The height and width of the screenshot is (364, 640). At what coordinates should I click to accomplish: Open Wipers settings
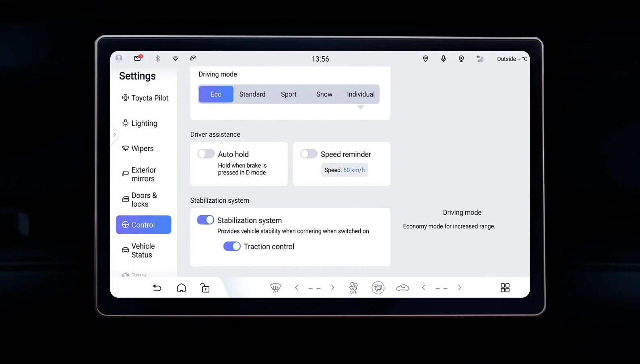pos(144,148)
